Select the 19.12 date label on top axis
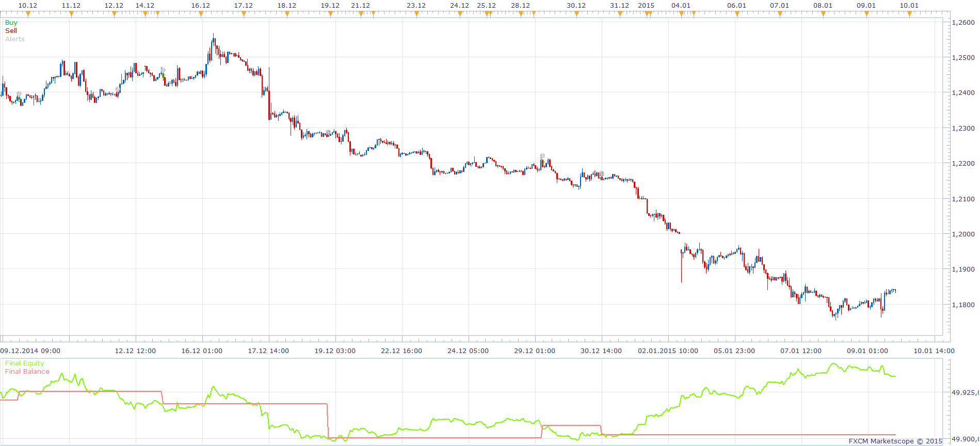 [330, 6]
